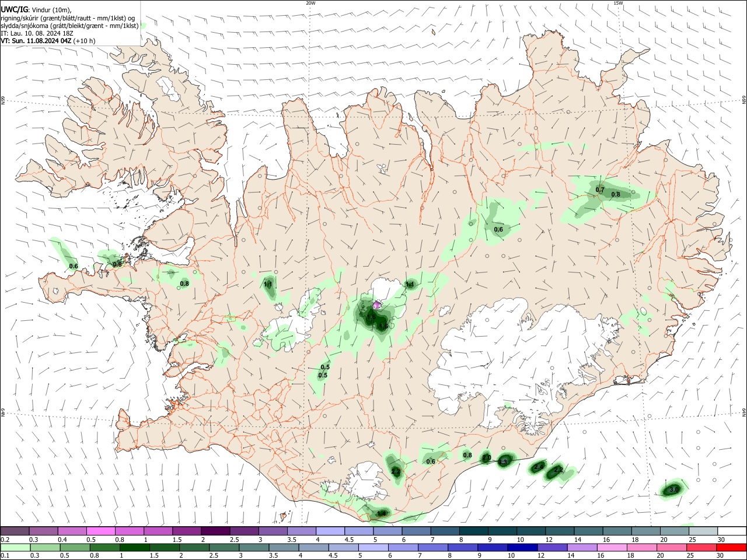Select the 18 grey-teal swatch in upper scale

pos(647,531)
